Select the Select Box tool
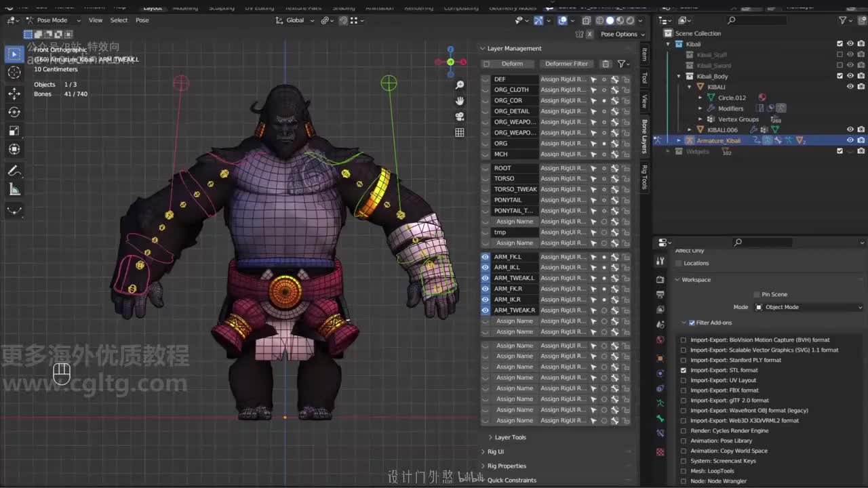The height and width of the screenshot is (488, 868). (x=14, y=54)
